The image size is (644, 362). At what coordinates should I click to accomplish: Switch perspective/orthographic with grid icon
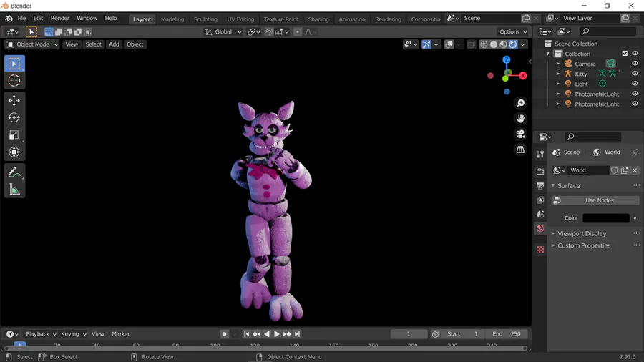520,150
